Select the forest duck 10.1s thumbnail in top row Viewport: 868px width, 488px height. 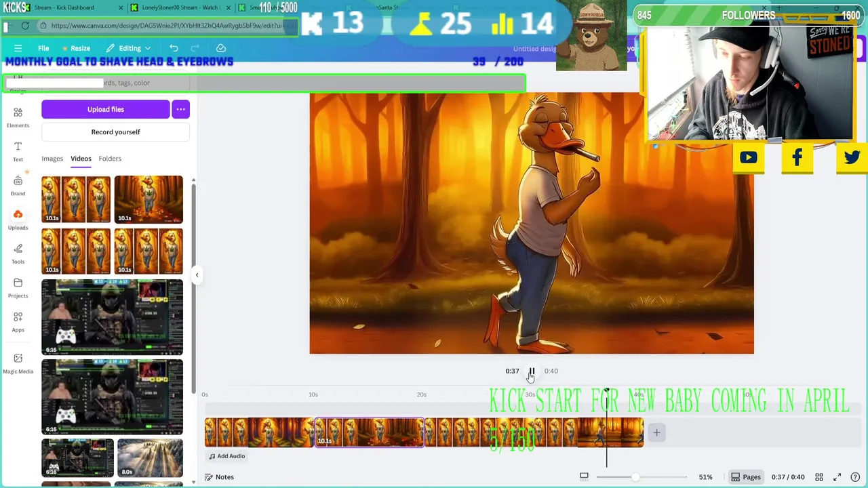tap(149, 199)
